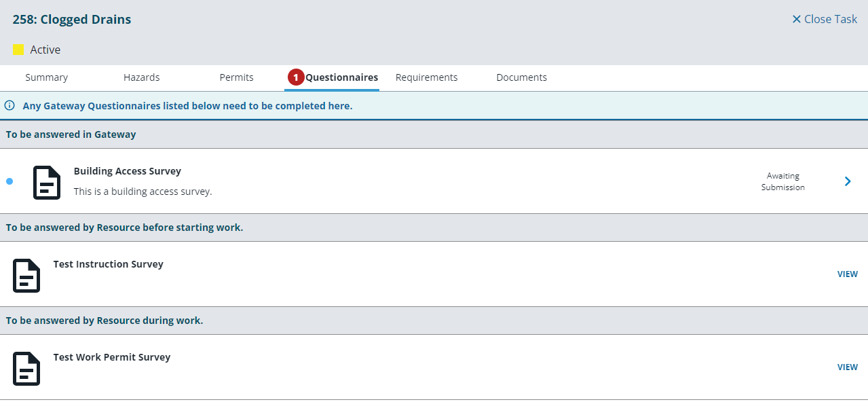
Task: Click the X icon beside Close Task
Action: 796,19
